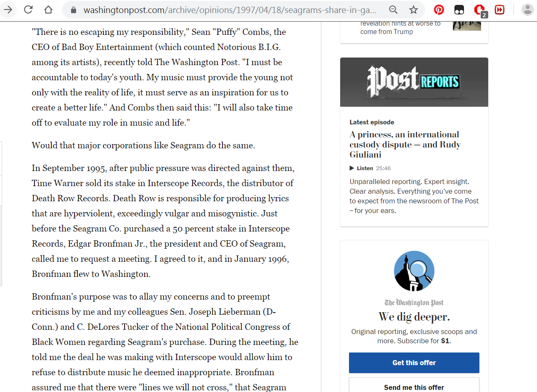Open the Trump revelation article thumbnail
Screen dimensions: 537x392
[467, 25]
